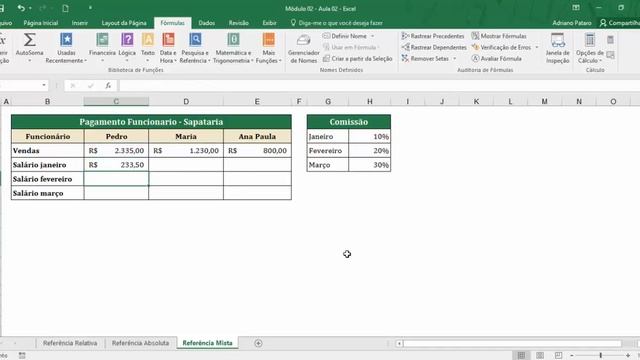Click Definir Nome button
Screen dimensions: 640x360
coord(345,36)
